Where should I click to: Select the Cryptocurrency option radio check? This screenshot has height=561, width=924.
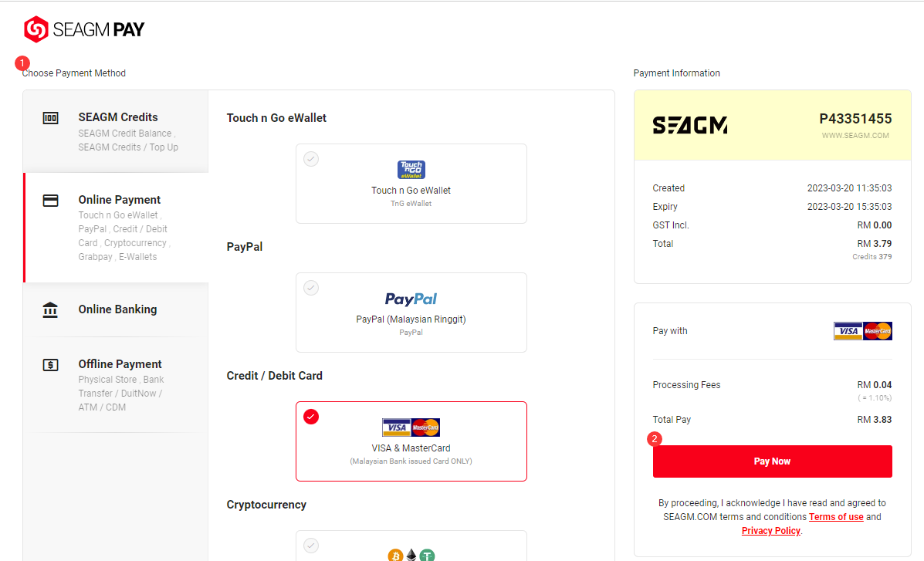tap(311, 545)
